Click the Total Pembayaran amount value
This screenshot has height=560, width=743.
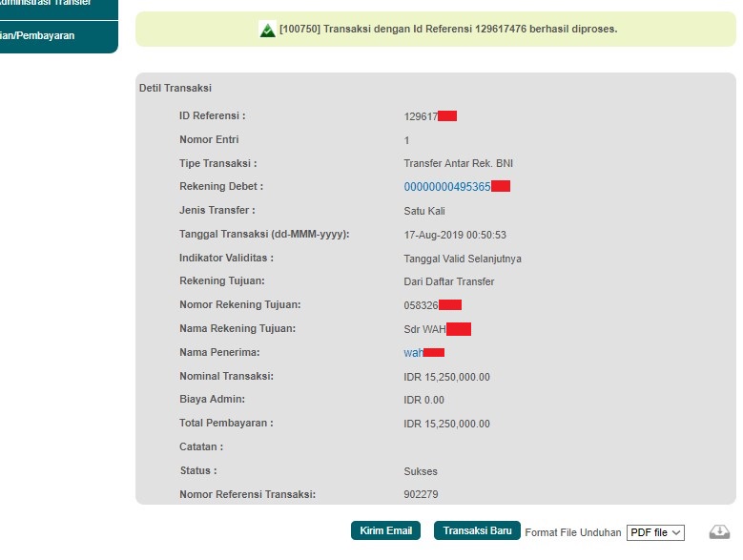(446, 424)
